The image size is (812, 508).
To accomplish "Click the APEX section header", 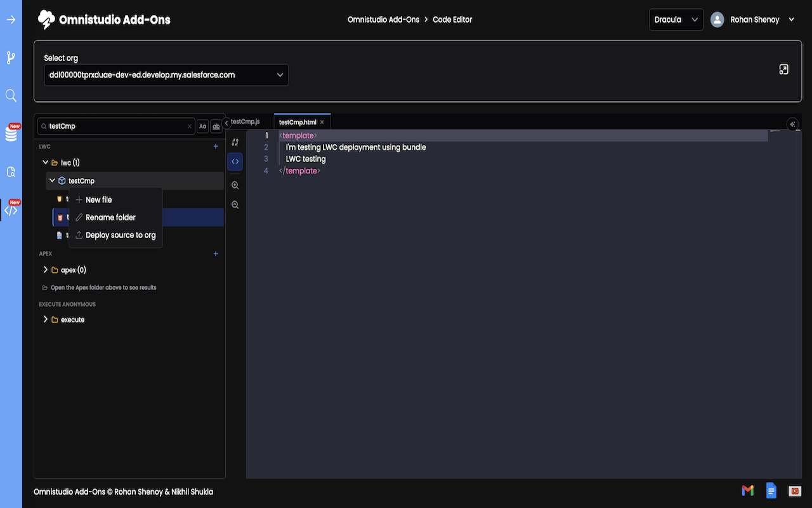I will point(46,254).
